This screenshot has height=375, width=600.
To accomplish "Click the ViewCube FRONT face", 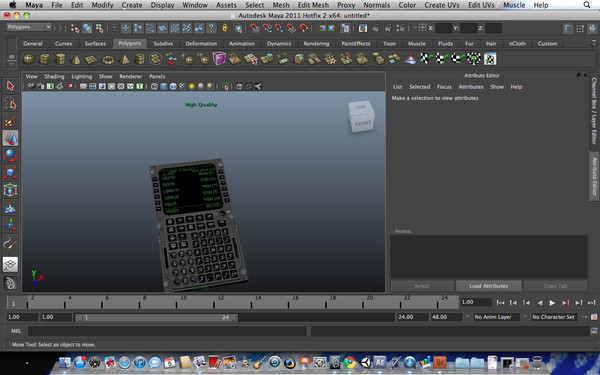I will point(363,124).
